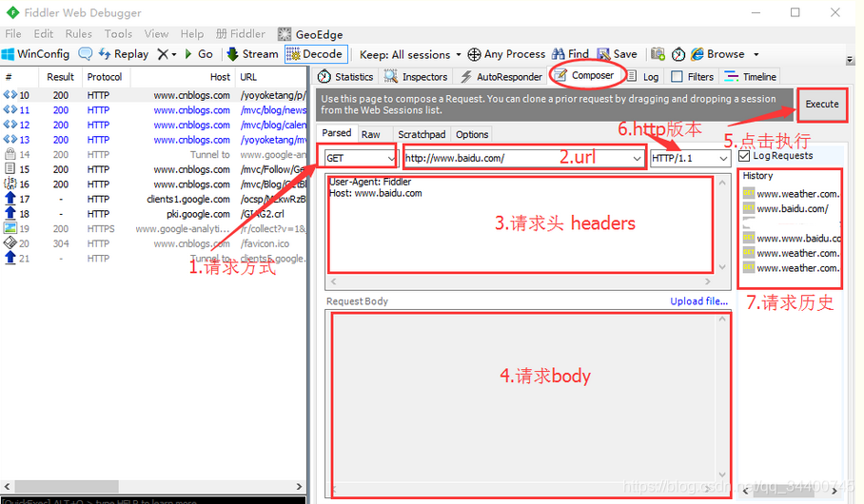
Task: Click the Find binoculars button
Action: [x=571, y=54]
